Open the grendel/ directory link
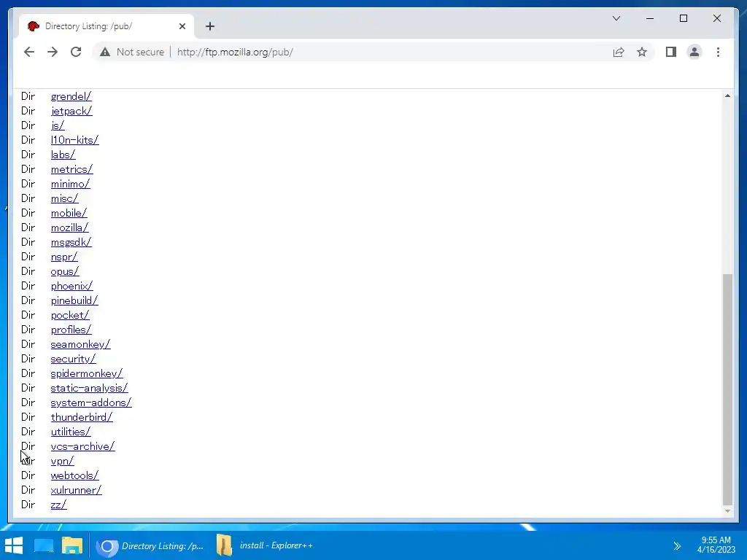Screen dimensions: 747x560 [71, 96]
